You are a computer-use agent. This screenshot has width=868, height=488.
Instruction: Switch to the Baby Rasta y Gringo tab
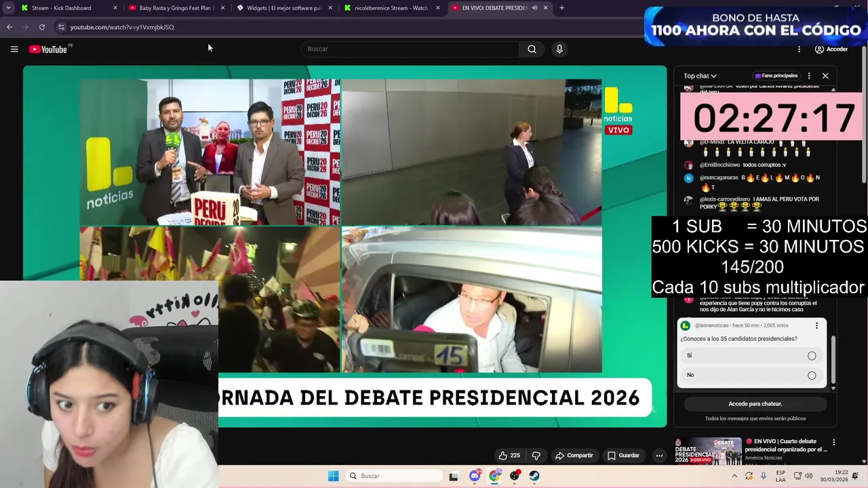[x=176, y=8]
